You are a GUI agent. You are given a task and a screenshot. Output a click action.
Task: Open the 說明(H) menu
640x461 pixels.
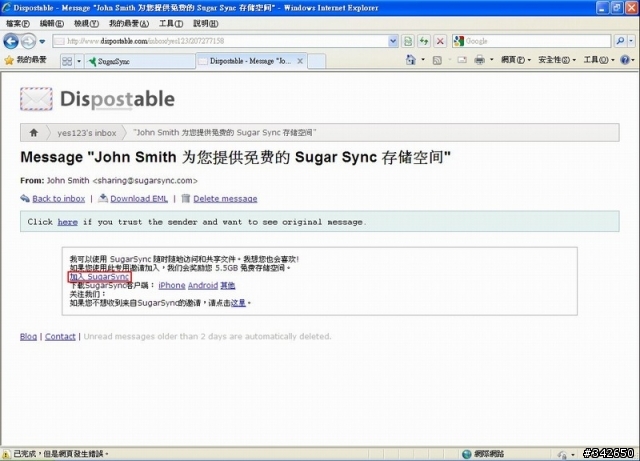(205, 24)
